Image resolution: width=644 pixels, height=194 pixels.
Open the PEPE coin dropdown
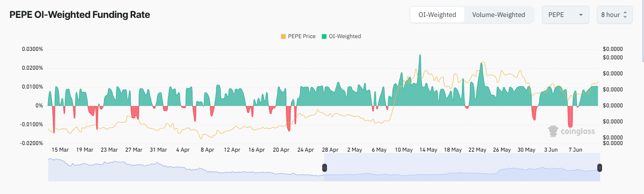565,15
